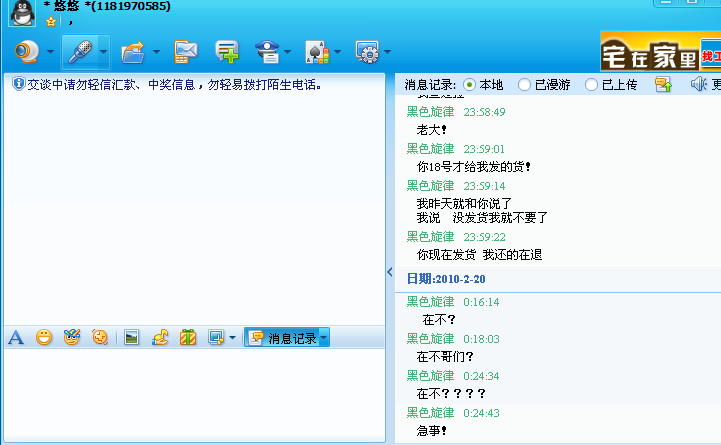The image size is (721, 445).
Task: Collapse the message record side panel arrow
Action: [390, 272]
